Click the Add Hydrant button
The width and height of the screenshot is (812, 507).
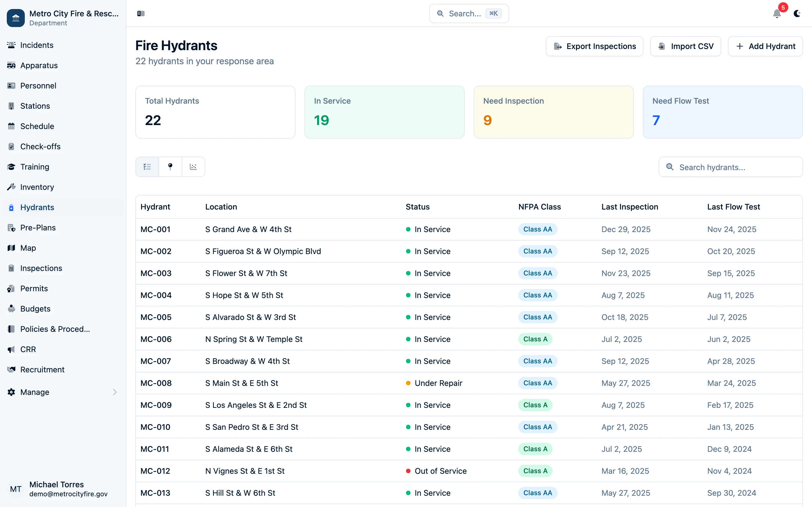pos(765,46)
